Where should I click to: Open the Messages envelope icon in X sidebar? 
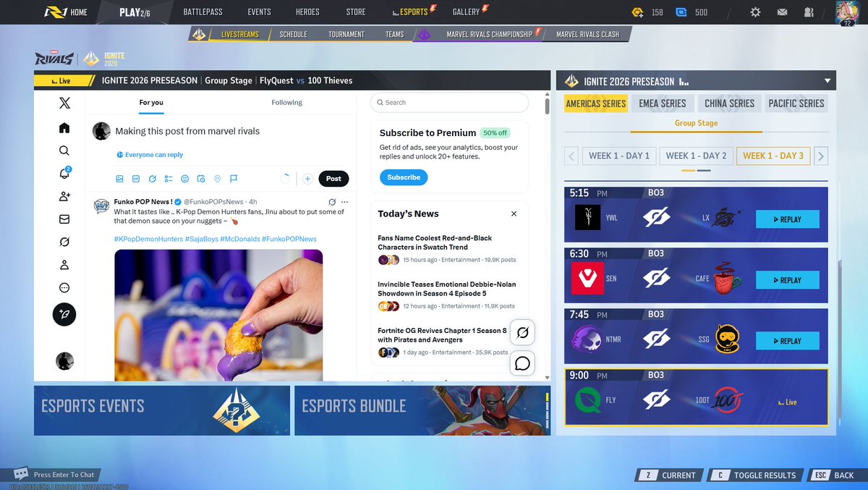(64, 219)
